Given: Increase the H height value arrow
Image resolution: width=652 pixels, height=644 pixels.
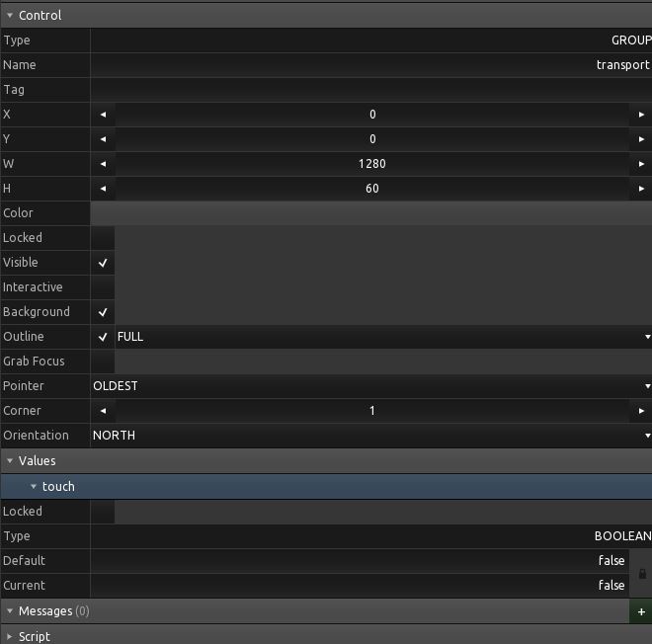Looking at the screenshot, I should point(641,189).
